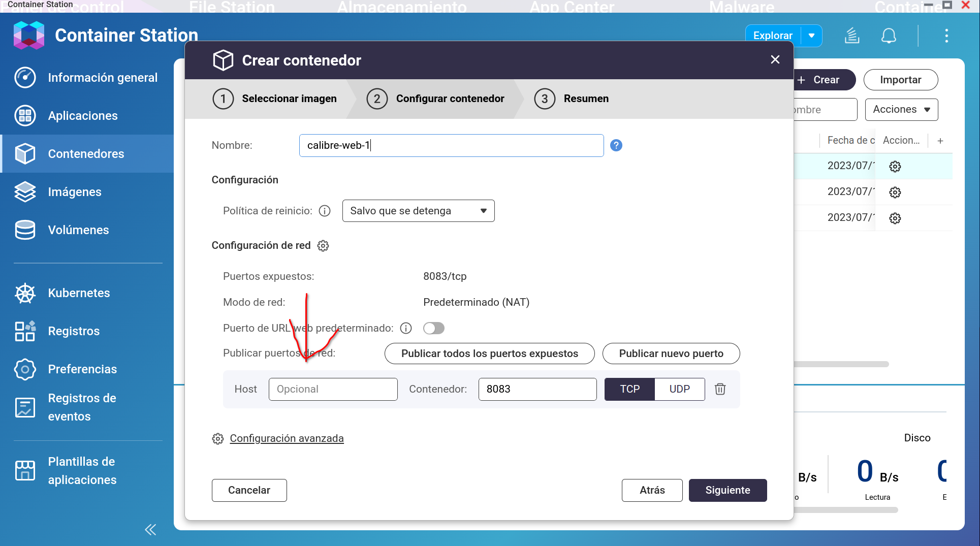Select the TCP protocol option
Viewport: 980px width, 546px height.
[x=629, y=389]
